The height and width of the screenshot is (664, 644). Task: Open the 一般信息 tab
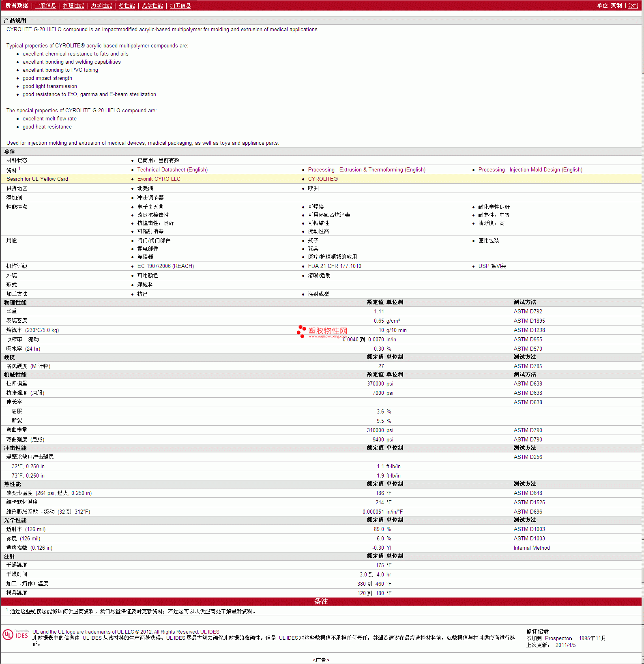coord(45,5)
